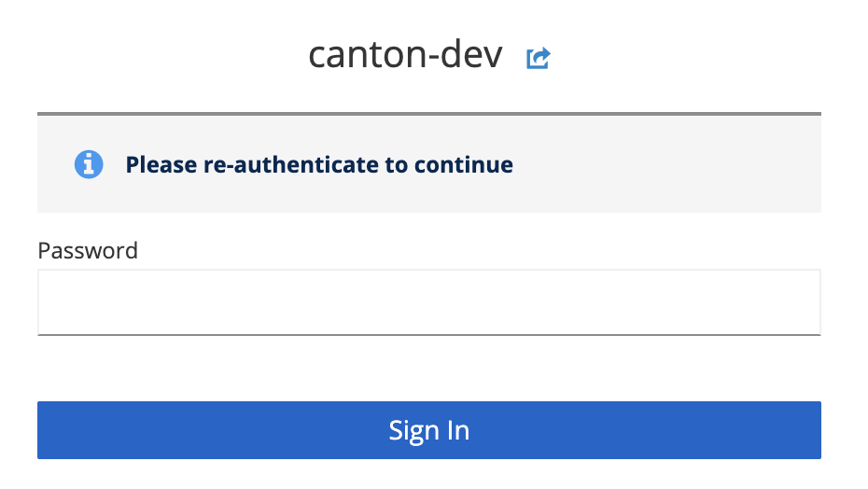The width and height of the screenshot is (868, 489).
Task: Tap the "i" info symbol left of the message
Action: click(89, 165)
